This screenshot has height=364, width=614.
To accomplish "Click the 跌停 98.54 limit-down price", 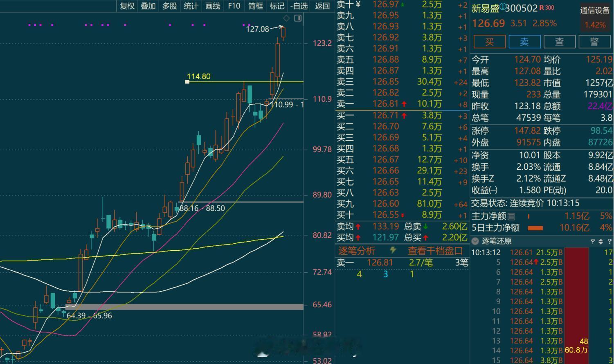I will (601, 131).
